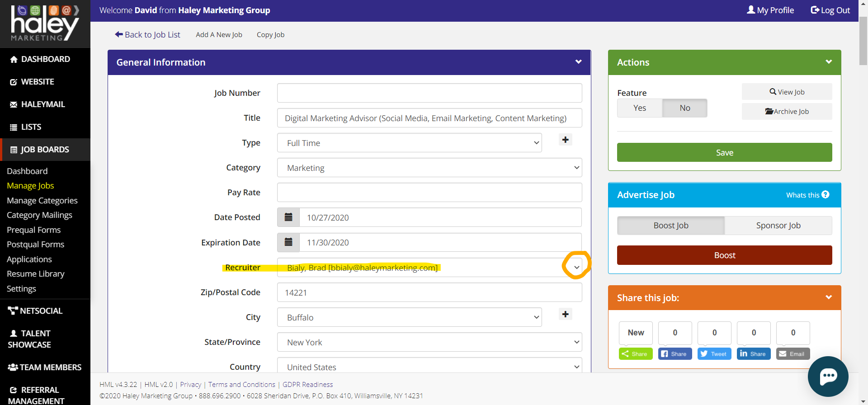Open the Type dropdown showing Full Time
This screenshot has width=868, height=405.
[x=410, y=143]
